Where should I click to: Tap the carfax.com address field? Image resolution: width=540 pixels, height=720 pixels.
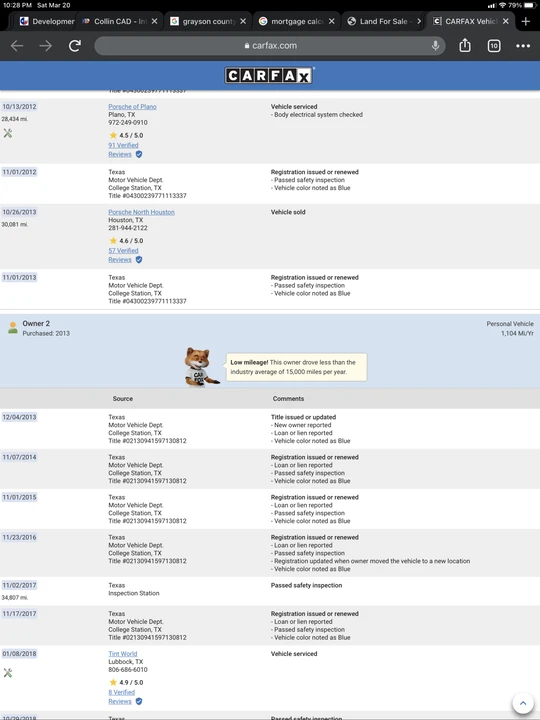pos(270,45)
